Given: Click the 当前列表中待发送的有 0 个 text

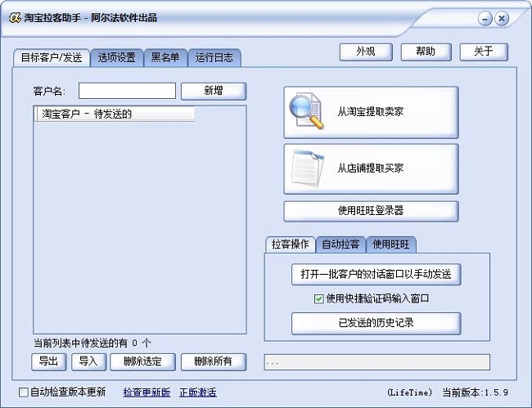Looking at the screenshot, I should pos(92,343).
